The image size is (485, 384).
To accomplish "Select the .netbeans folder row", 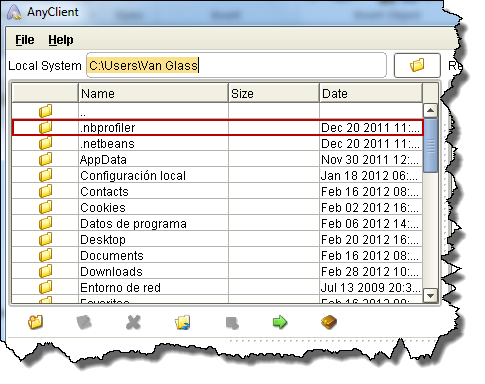I will [217, 144].
